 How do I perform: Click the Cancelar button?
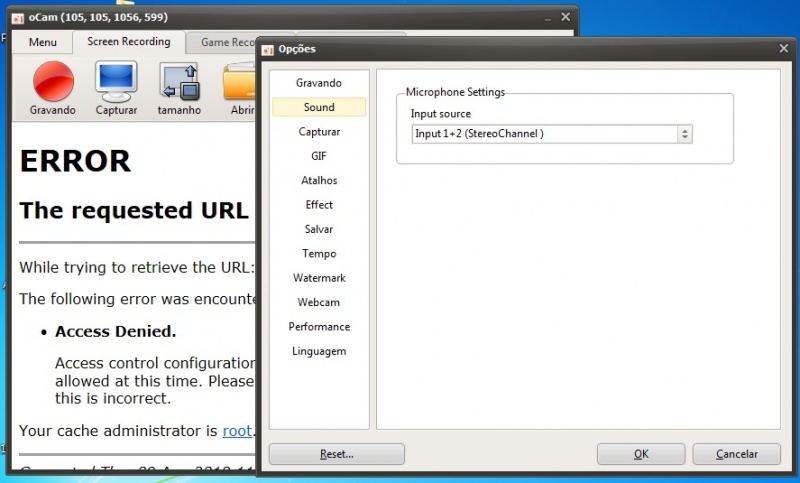pyautogui.click(x=737, y=454)
